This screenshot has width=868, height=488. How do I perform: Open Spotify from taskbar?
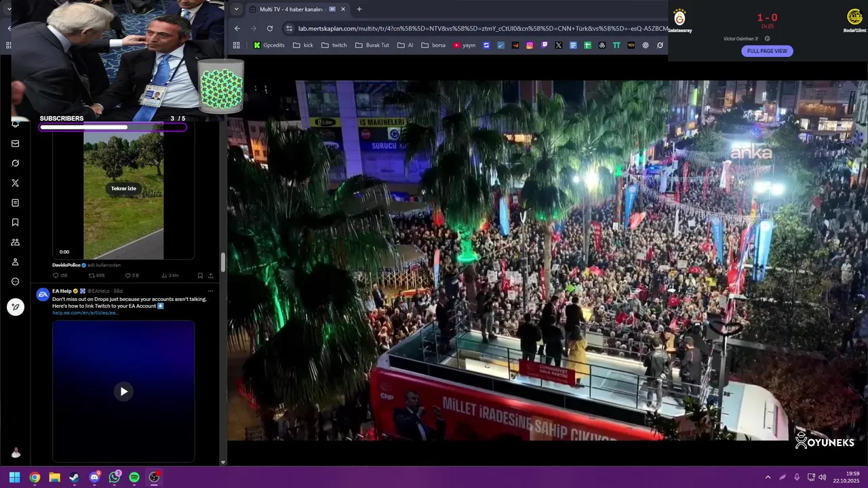point(134,477)
